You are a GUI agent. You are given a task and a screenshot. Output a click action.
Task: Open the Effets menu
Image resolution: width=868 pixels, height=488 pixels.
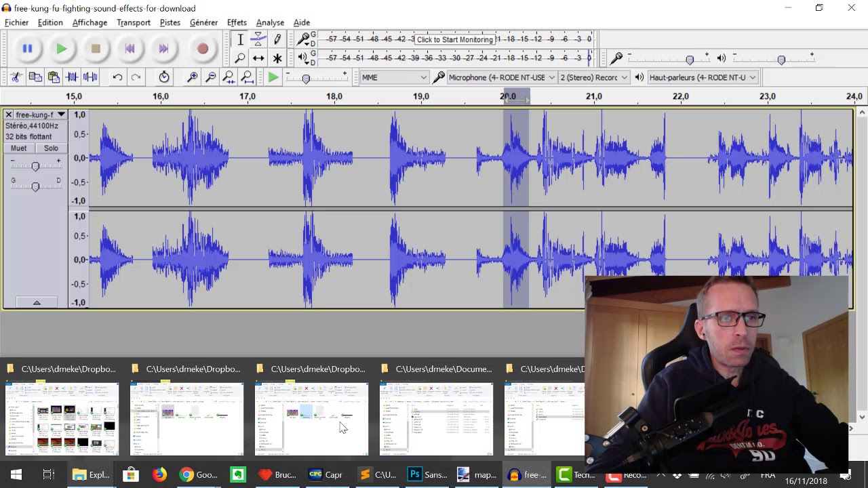(x=237, y=22)
